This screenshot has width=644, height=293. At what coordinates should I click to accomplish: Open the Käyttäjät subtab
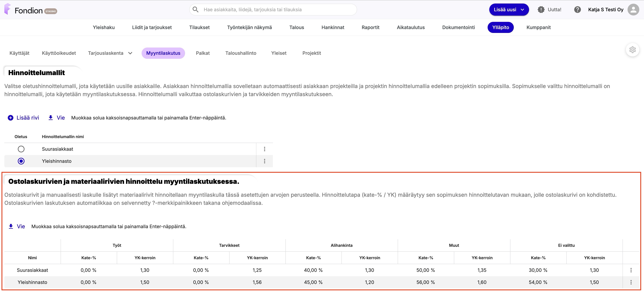(19, 53)
